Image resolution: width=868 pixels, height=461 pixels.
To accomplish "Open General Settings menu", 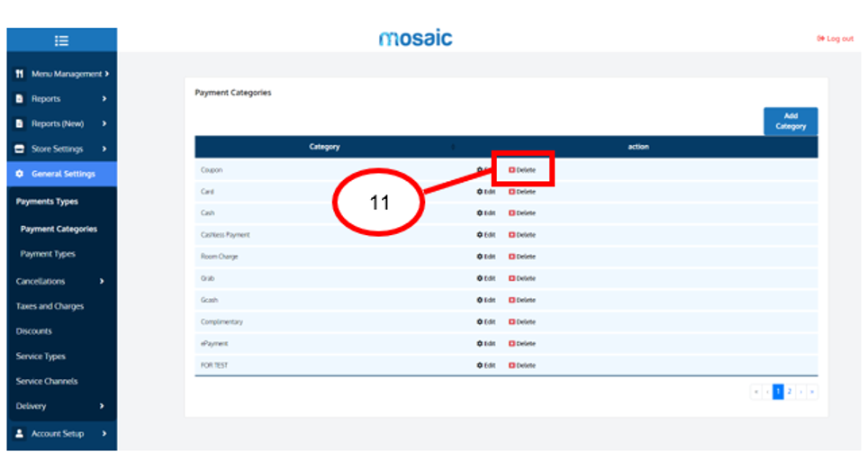I will click(x=61, y=174).
